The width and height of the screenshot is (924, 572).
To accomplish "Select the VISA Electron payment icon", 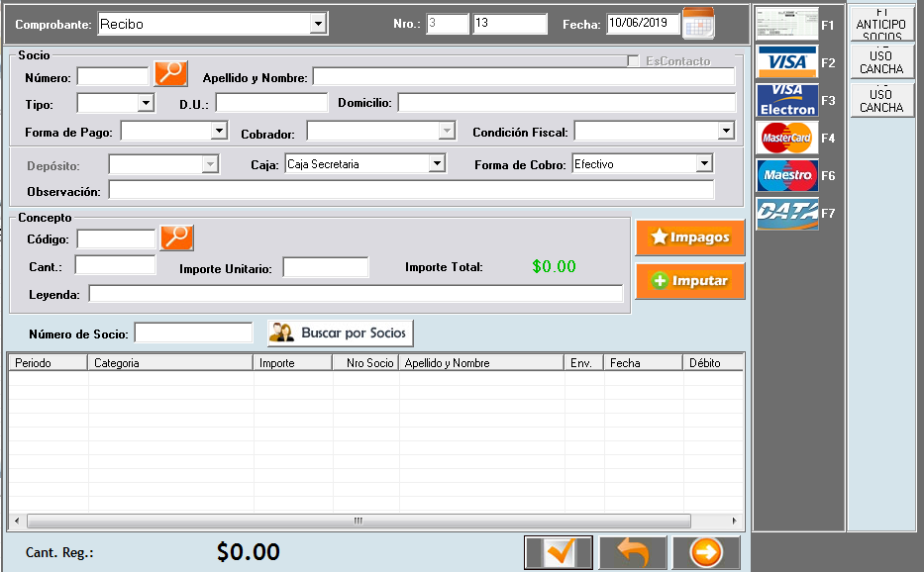I will pyautogui.click(x=786, y=100).
